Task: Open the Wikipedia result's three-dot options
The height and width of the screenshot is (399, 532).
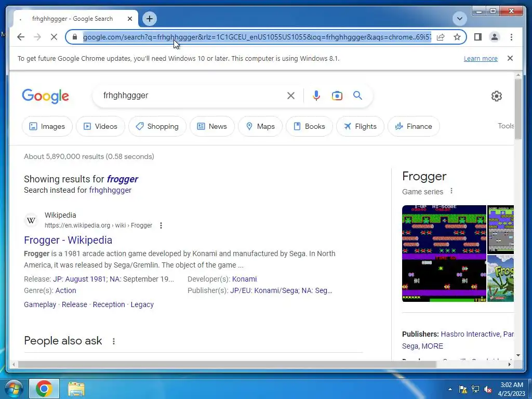Action: 161,225
